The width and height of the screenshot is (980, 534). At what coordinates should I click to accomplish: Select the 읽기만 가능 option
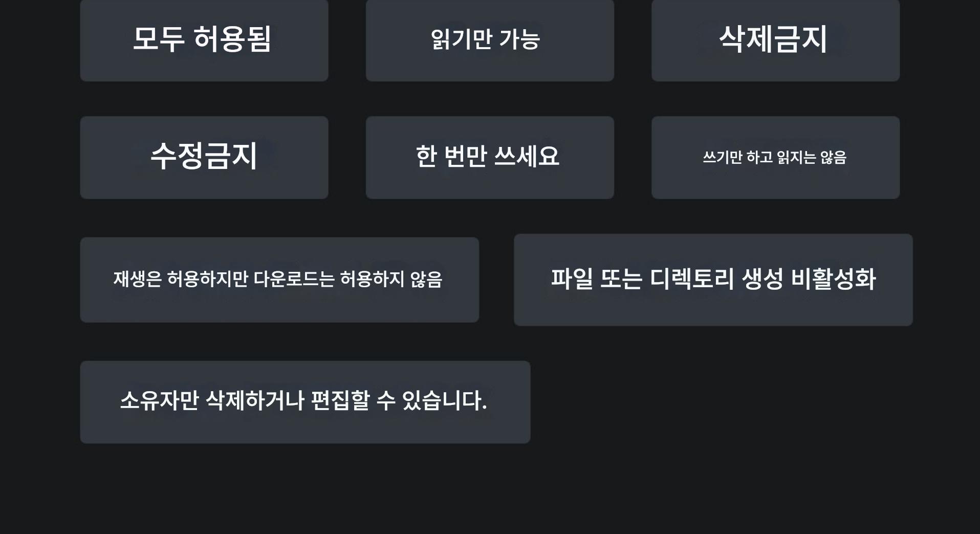point(489,40)
